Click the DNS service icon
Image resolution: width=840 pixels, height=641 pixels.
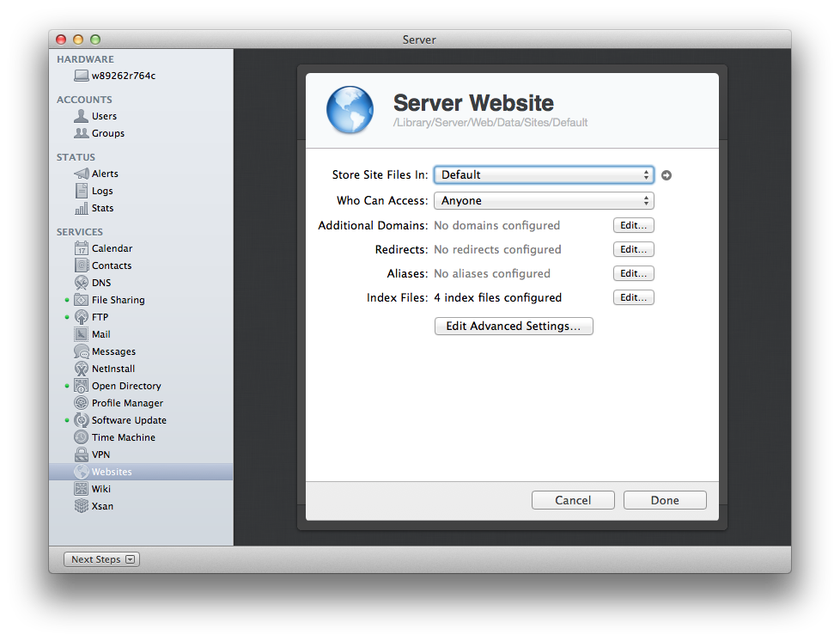(82, 283)
